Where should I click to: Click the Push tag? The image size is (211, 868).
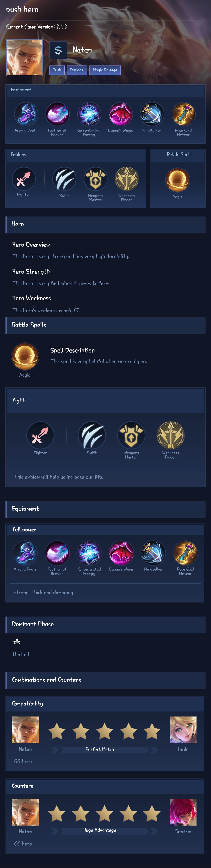pos(57,70)
